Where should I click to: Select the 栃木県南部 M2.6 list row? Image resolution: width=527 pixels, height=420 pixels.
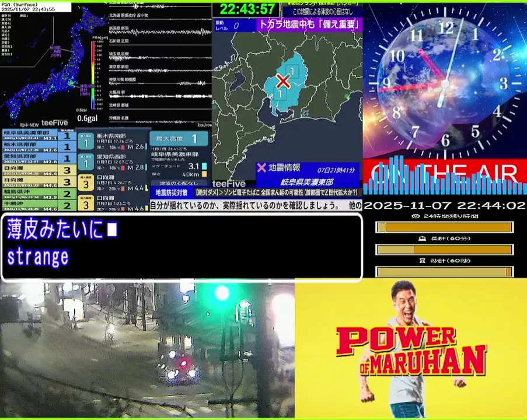(39, 147)
